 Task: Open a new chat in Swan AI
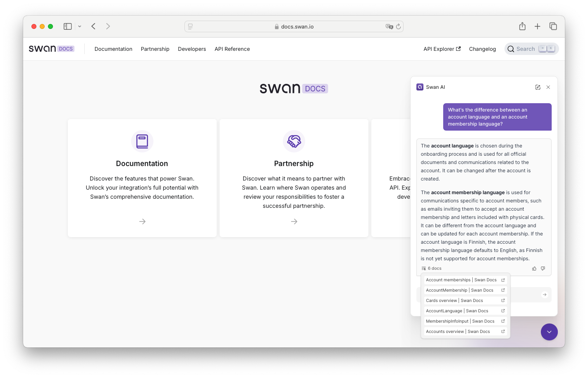pyautogui.click(x=538, y=87)
